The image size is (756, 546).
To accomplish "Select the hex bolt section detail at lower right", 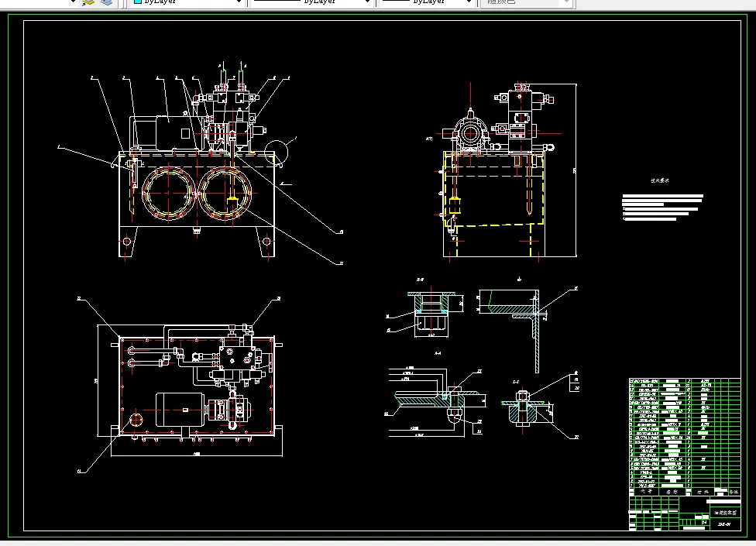I will point(523,410).
